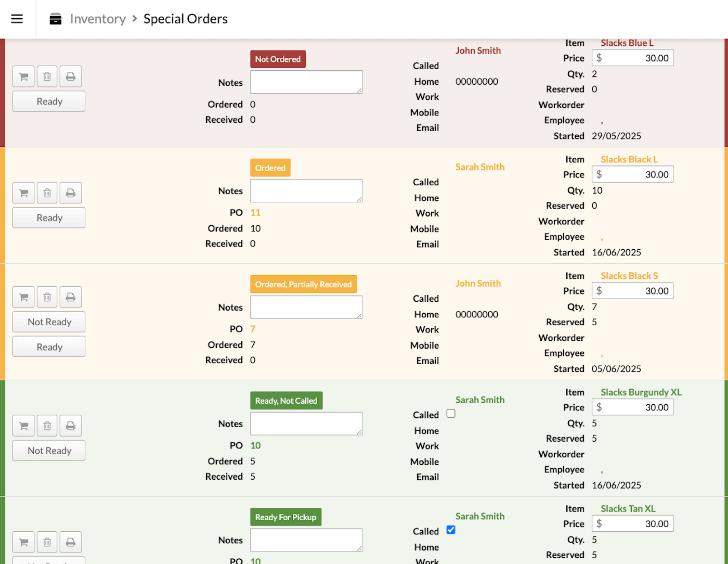
Task: Open the Slacks Tan XL item link
Action: (628, 509)
